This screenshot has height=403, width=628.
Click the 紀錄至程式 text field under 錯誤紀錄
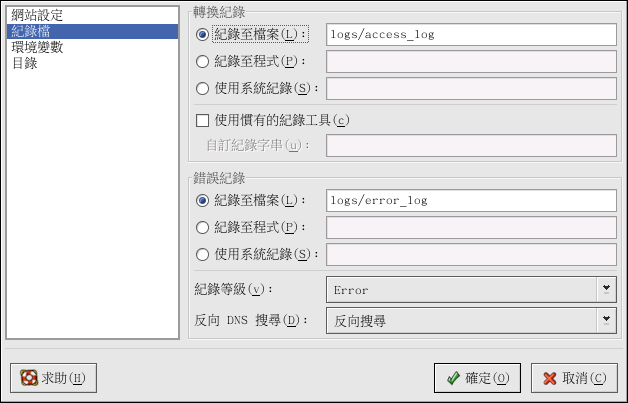(x=470, y=227)
